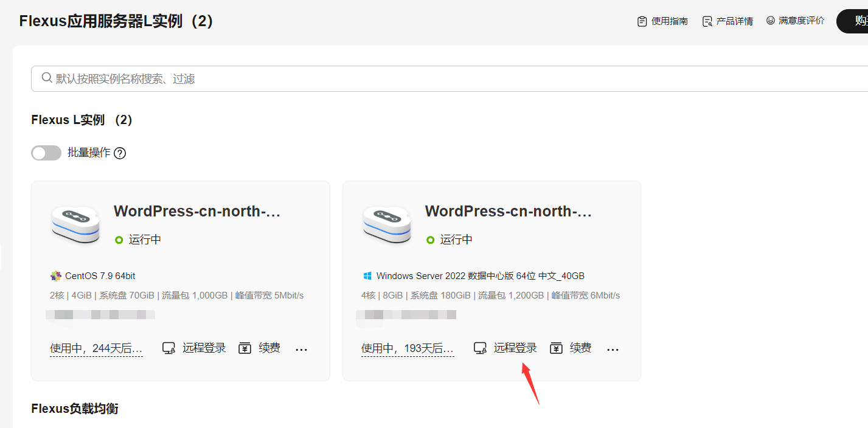868x428 pixels.
Task: Click the remote login monitor icon on CentOS card
Action: 169,348
